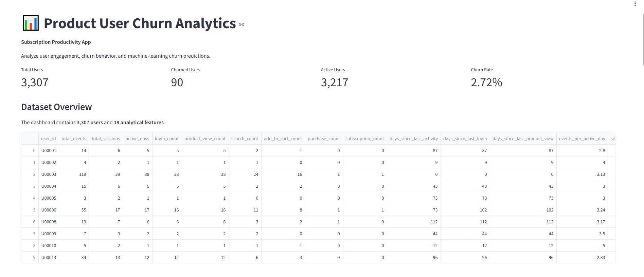Click the Total Users metric value 3,307
The width and height of the screenshot is (644, 277).
pos(35,82)
